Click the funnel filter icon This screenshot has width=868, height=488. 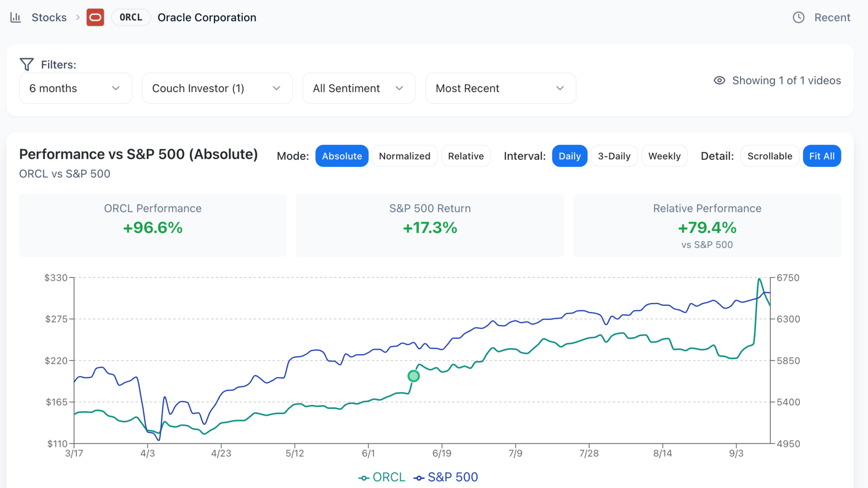[27, 65]
